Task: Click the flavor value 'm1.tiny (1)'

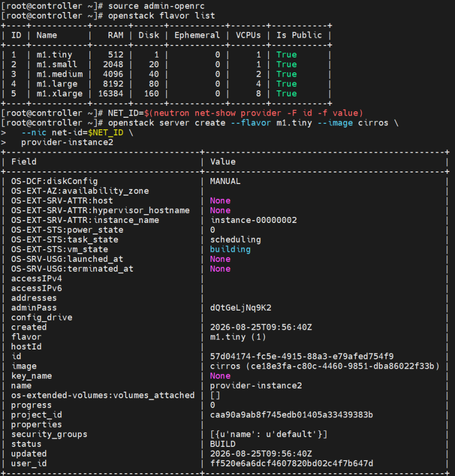Action: click(238, 337)
